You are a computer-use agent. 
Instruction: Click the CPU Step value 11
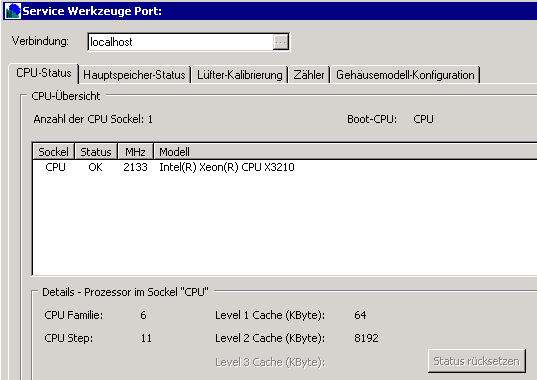[146, 338]
